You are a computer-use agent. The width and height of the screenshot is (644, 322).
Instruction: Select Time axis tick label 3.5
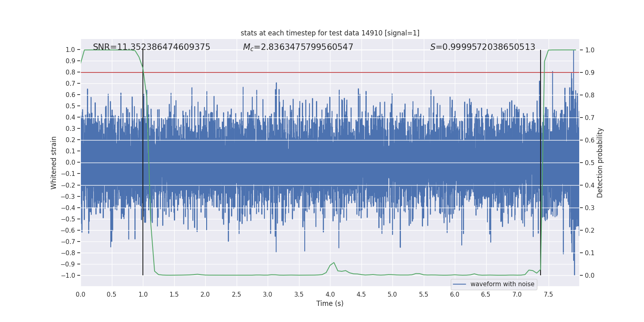[x=299, y=294]
